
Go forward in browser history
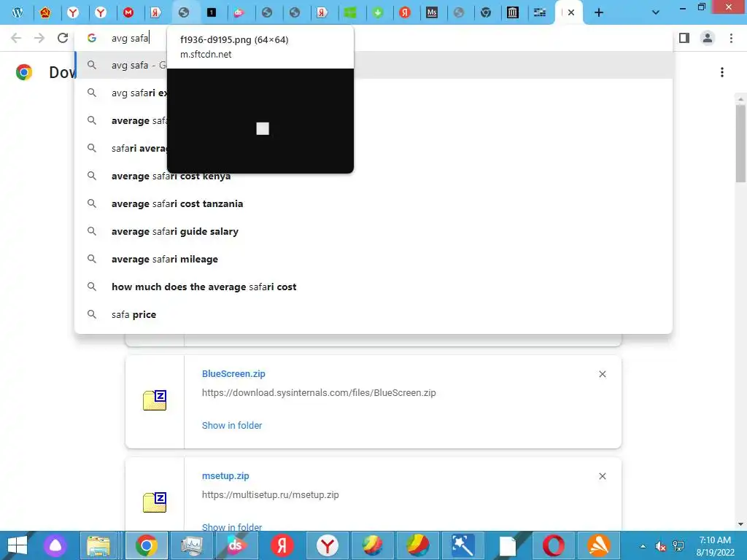coord(39,38)
